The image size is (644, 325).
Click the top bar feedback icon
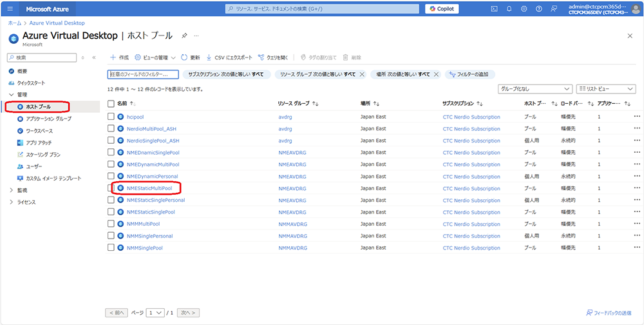pyautogui.click(x=554, y=8)
